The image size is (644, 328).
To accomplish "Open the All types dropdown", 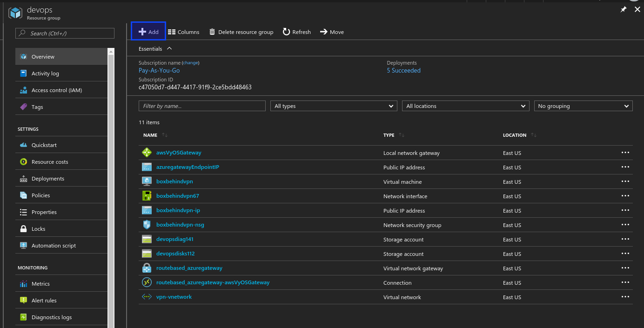I will (334, 106).
